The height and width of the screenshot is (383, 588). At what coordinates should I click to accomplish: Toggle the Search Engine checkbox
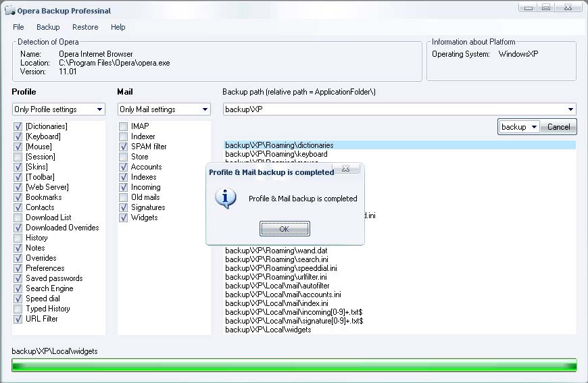coord(18,288)
